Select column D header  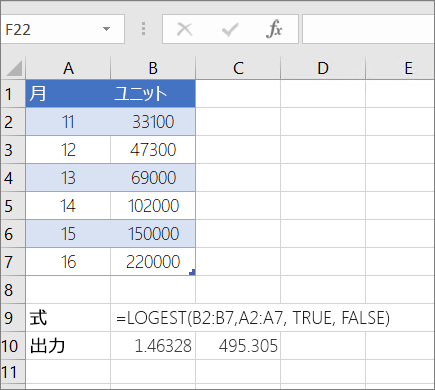coord(323,68)
